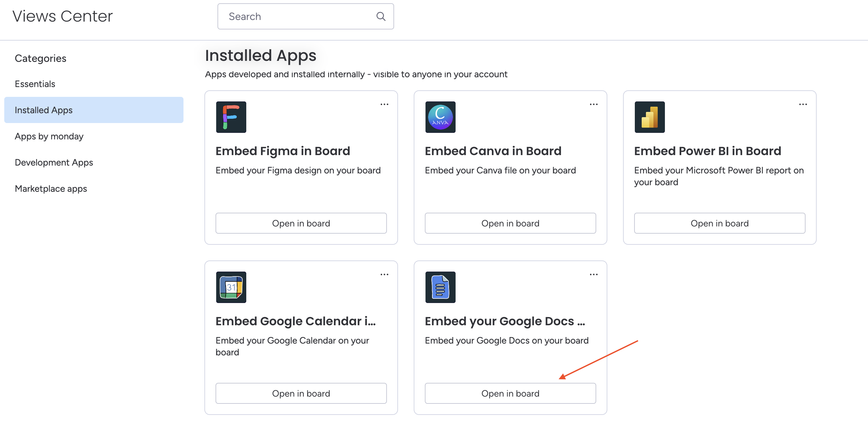Open Google Docs card three-dot menu
The height and width of the screenshot is (428, 868).
[593, 275]
